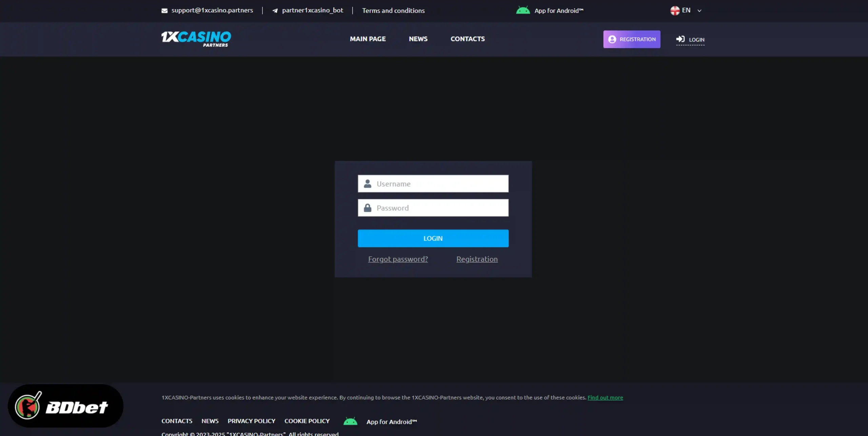Click the padlock icon in the Password field
This screenshot has height=436, width=868.
(x=368, y=208)
